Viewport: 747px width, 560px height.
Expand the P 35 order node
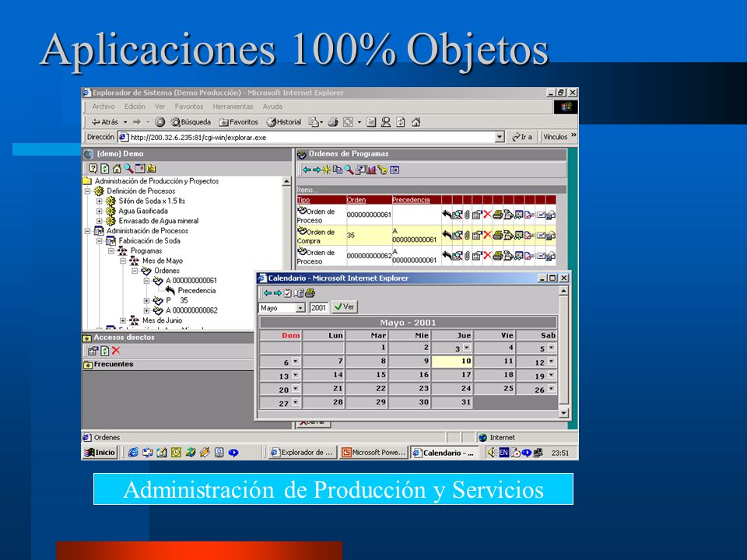pos(147,300)
